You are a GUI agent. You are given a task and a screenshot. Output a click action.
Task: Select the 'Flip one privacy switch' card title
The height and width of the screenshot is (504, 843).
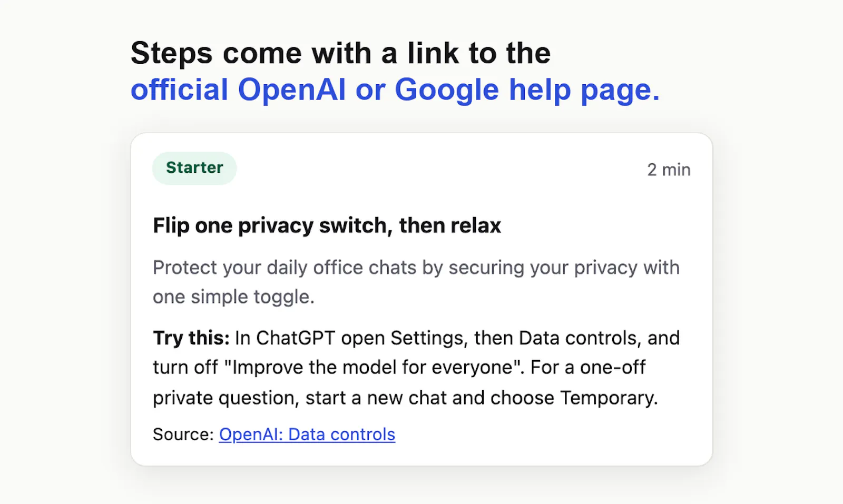pyautogui.click(x=327, y=225)
